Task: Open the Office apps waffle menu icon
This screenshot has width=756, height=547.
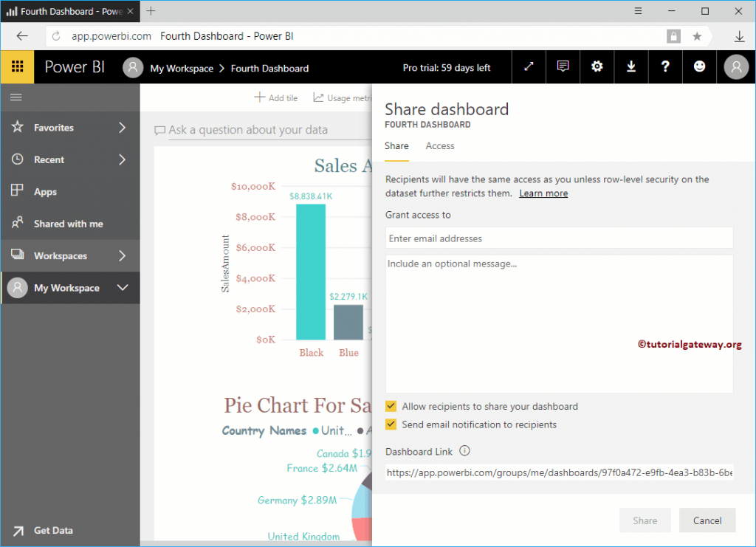Action: coord(17,66)
